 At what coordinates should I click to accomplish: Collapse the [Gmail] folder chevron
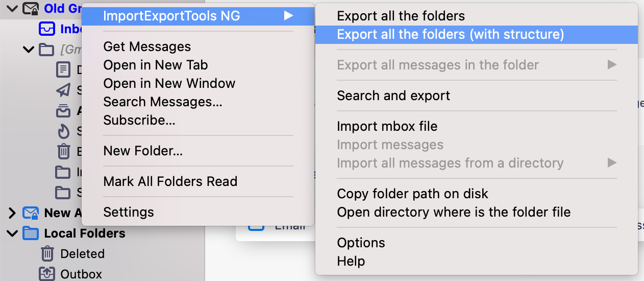[x=28, y=50]
